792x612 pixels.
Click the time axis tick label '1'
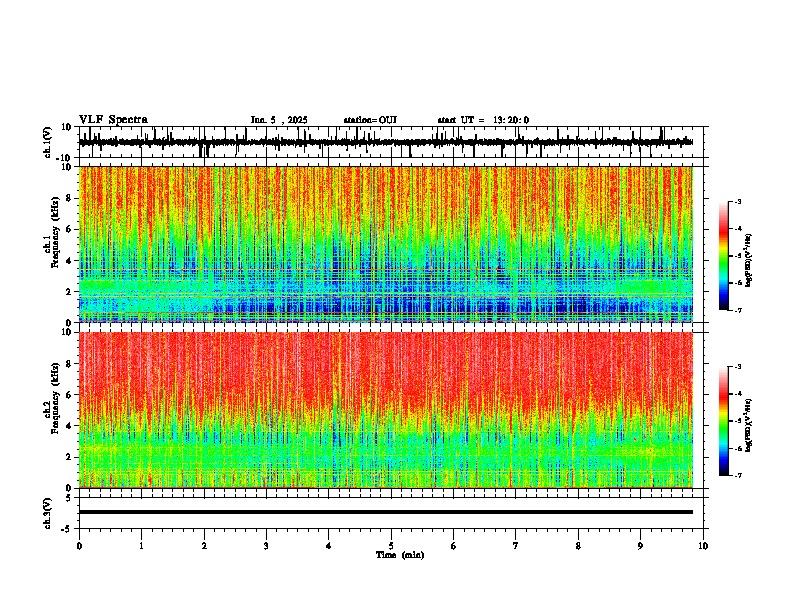coord(141,546)
